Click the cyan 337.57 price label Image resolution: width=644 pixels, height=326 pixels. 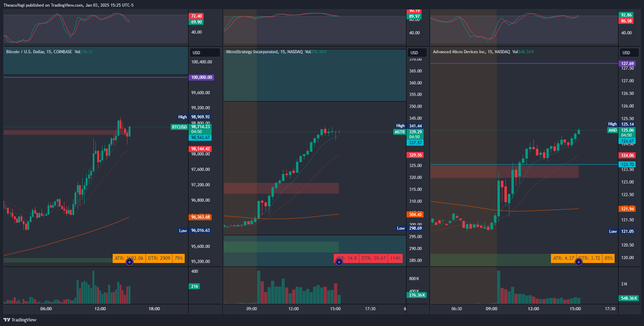pyautogui.click(x=415, y=143)
